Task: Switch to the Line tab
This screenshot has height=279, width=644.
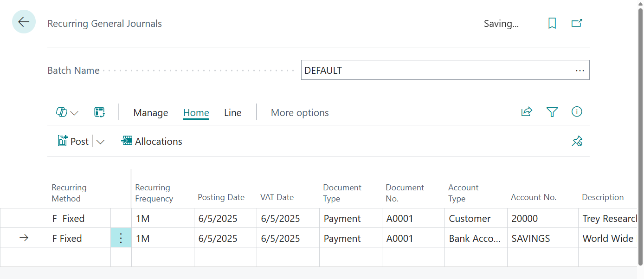Action: [232, 112]
